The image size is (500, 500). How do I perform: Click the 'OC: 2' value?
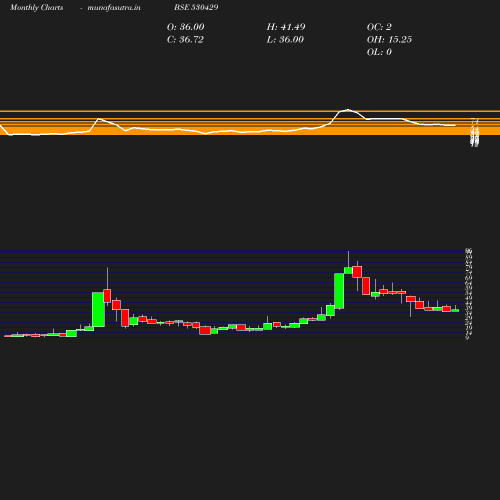click(x=379, y=27)
